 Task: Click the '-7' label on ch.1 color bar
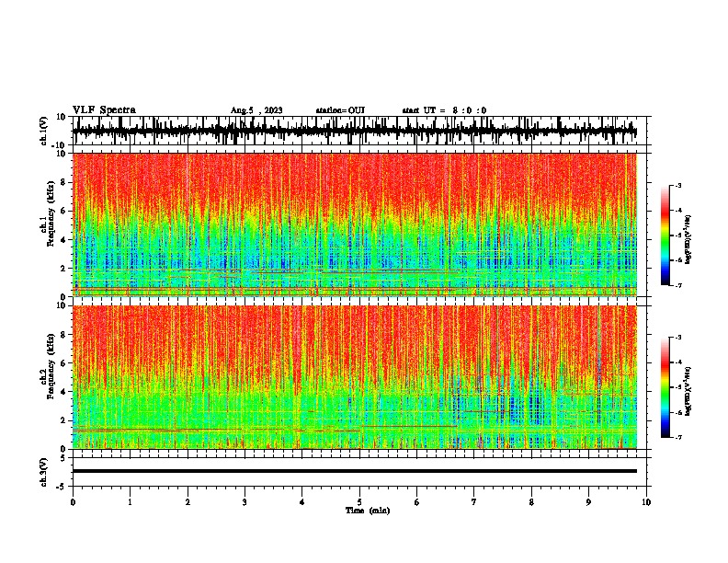(x=677, y=285)
